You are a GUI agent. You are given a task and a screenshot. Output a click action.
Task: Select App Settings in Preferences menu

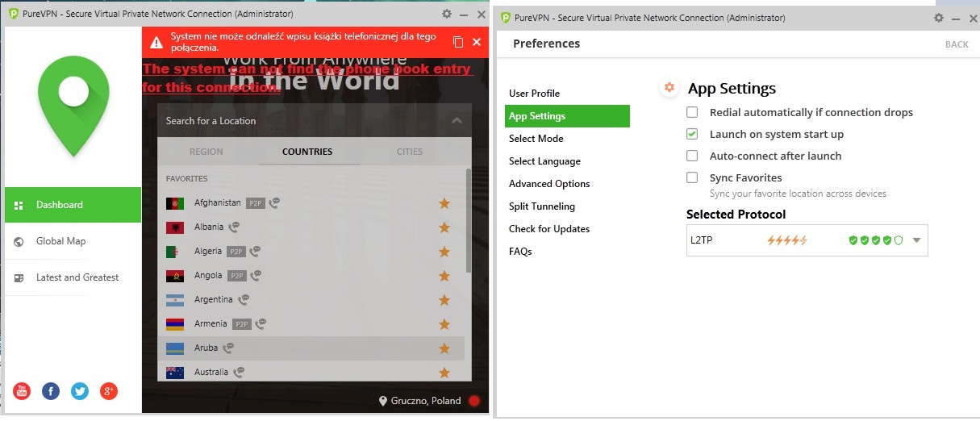tap(567, 116)
